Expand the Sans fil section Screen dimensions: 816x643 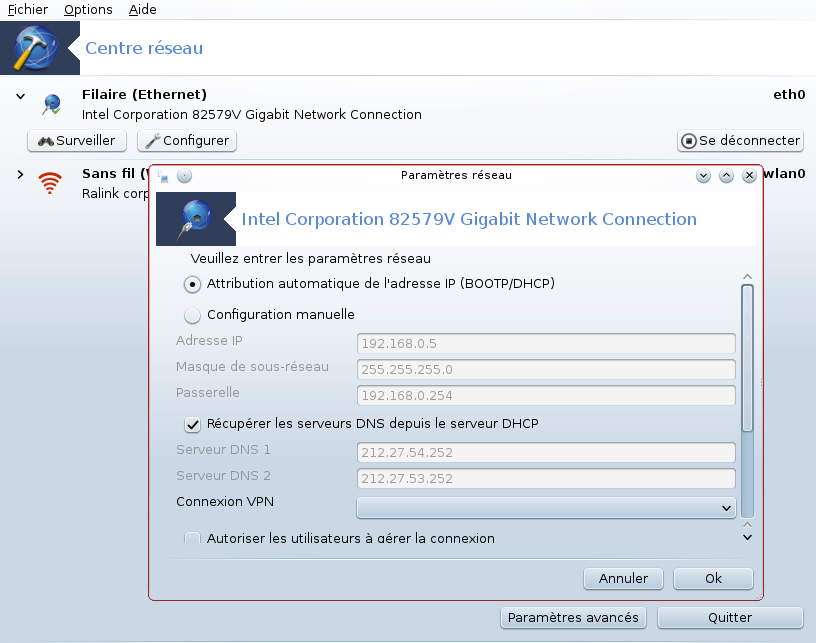(20, 175)
